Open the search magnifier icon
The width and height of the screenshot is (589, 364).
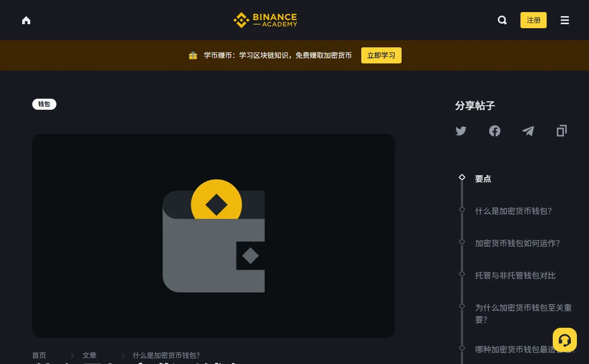point(502,20)
